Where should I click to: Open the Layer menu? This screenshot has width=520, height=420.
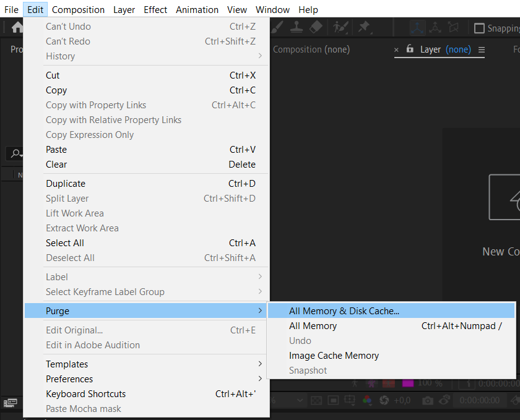point(124,10)
